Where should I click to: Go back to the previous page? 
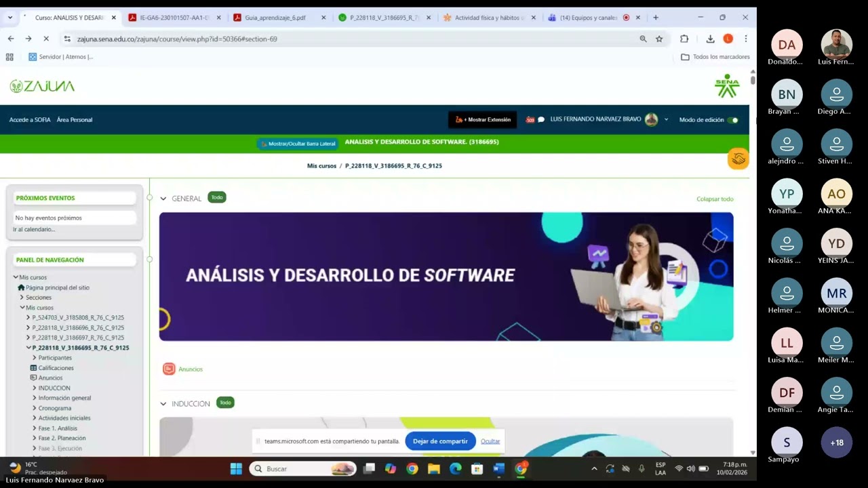[x=11, y=39]
